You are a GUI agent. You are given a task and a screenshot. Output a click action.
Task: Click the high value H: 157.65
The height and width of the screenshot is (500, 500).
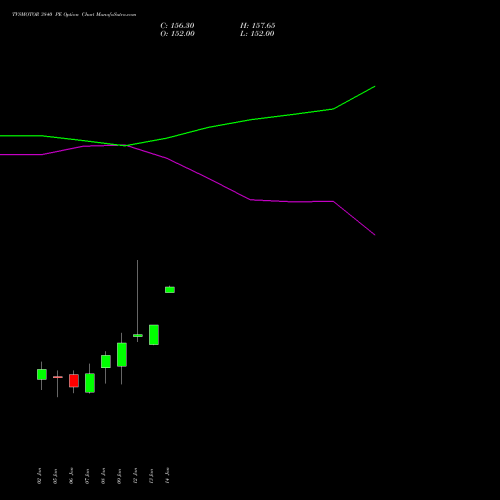click(x=258, y=26)
